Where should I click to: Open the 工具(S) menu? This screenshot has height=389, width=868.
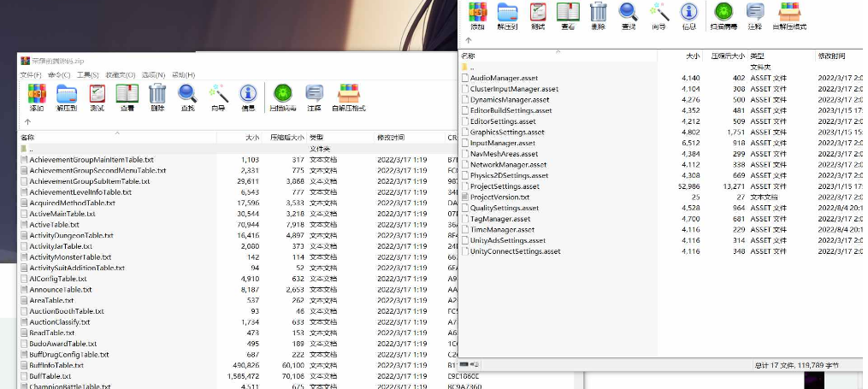point(87,74)
